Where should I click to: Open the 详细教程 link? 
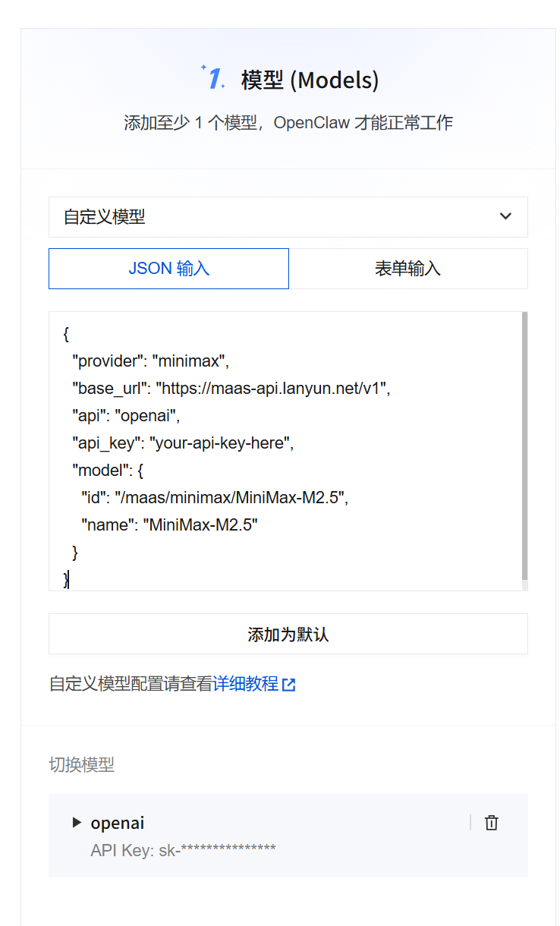pos(246,684)
